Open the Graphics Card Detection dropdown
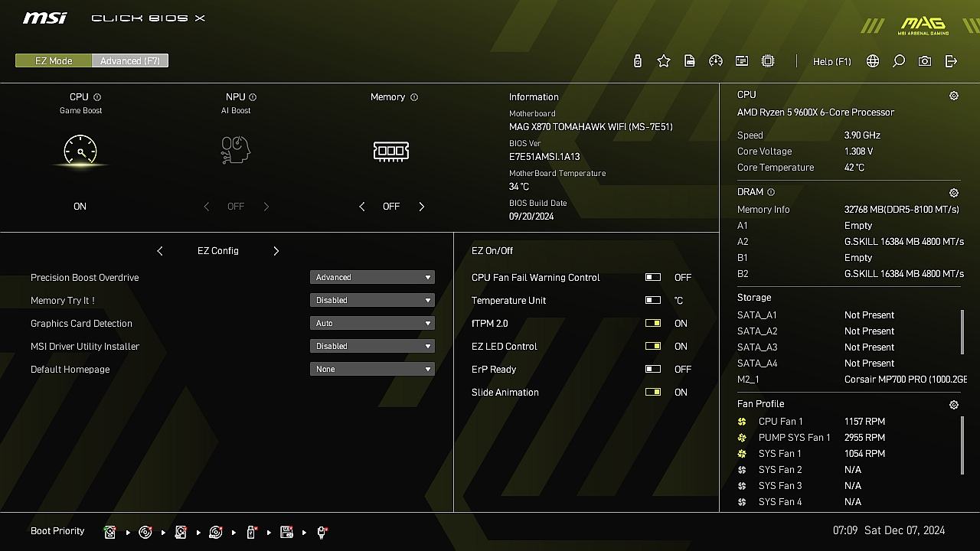The width and height of the screenshot is (980, 551). [x=372, y=323]
